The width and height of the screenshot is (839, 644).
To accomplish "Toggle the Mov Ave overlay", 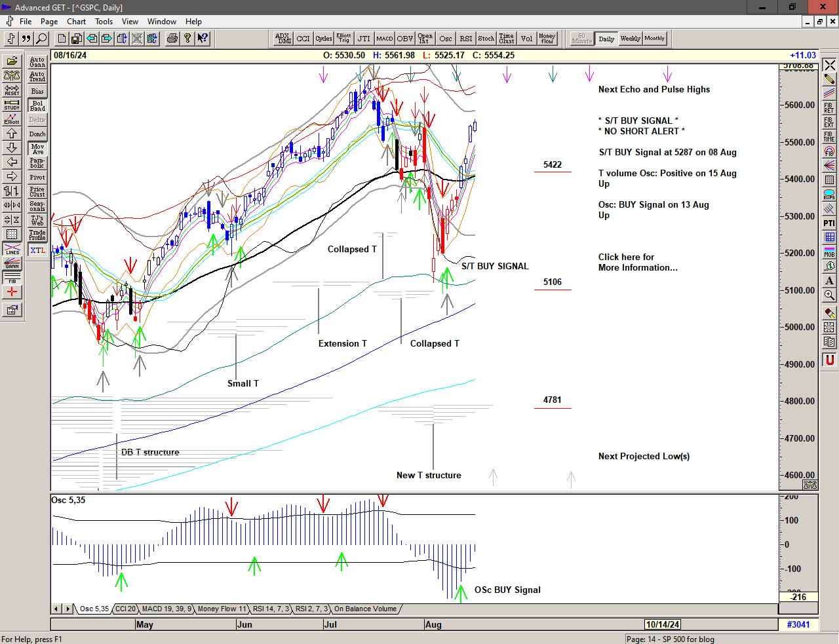I will [37, 149].
